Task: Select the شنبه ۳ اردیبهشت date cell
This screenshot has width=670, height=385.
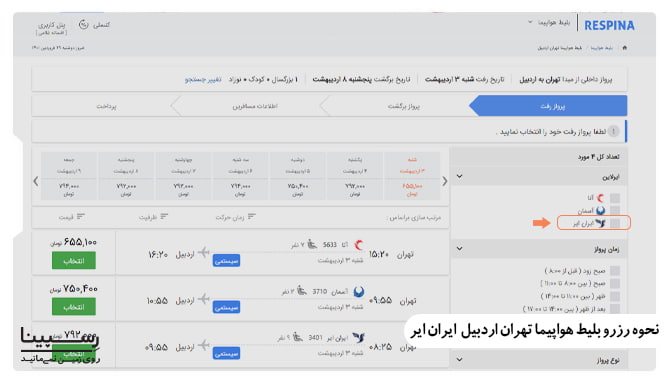Action: pos(412,176)
